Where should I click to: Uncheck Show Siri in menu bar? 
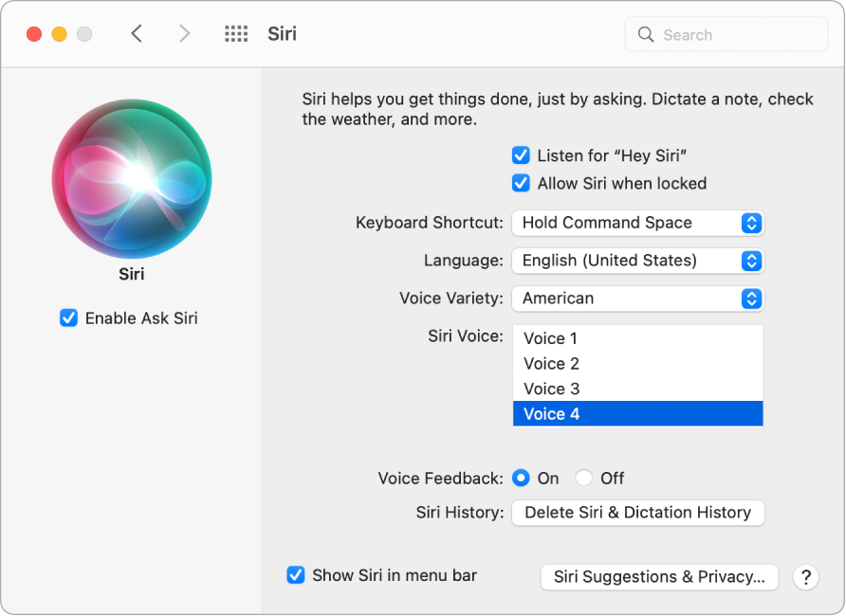tap(296, 575)
